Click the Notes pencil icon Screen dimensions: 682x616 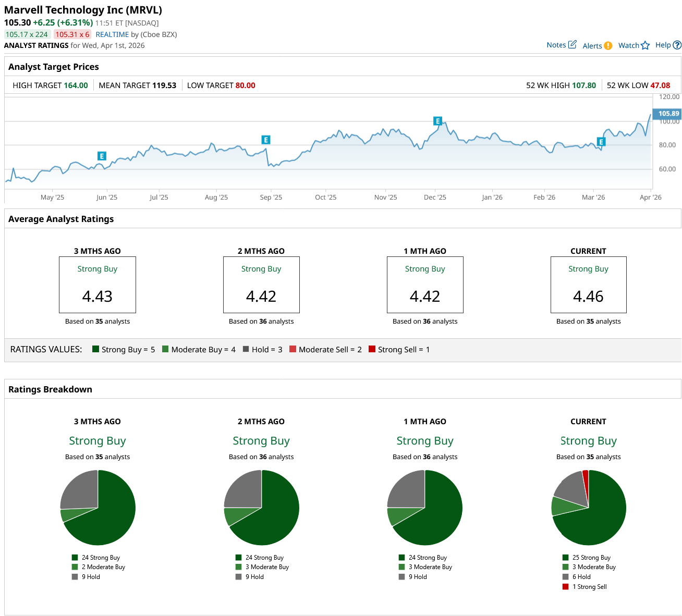(572, 45)
